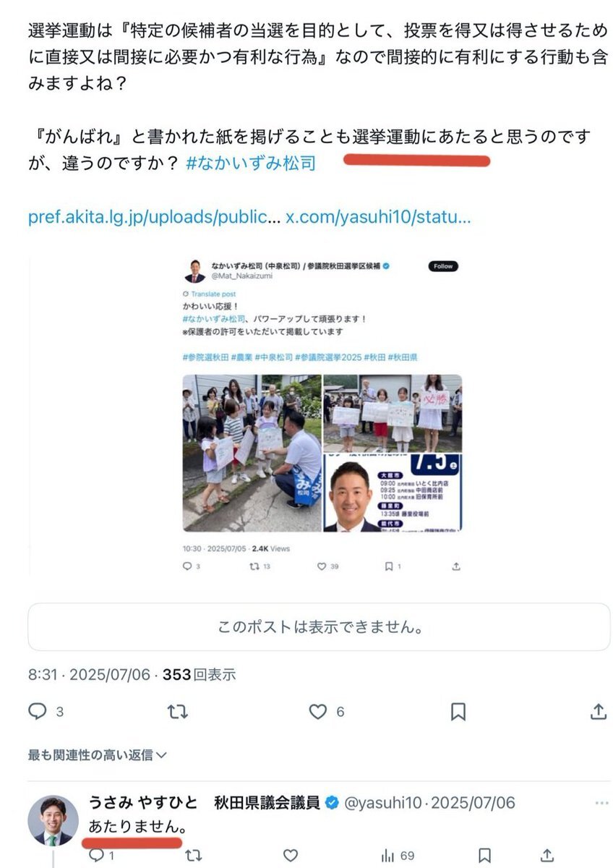The image size is (613, 868).
Task: Share the うさみ やすひと reply
Action: pos(548,856)
